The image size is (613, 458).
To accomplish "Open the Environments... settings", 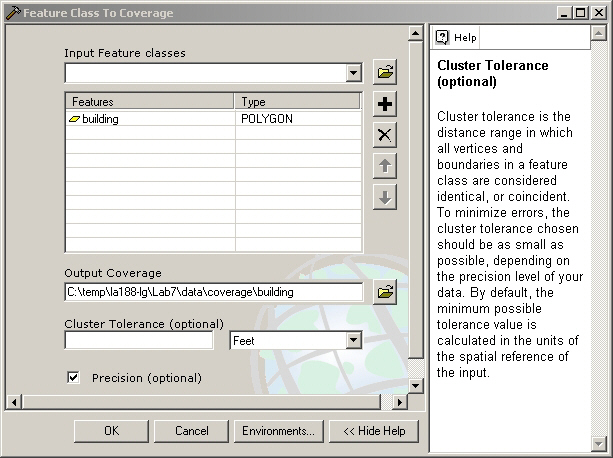I will [278, 431].
